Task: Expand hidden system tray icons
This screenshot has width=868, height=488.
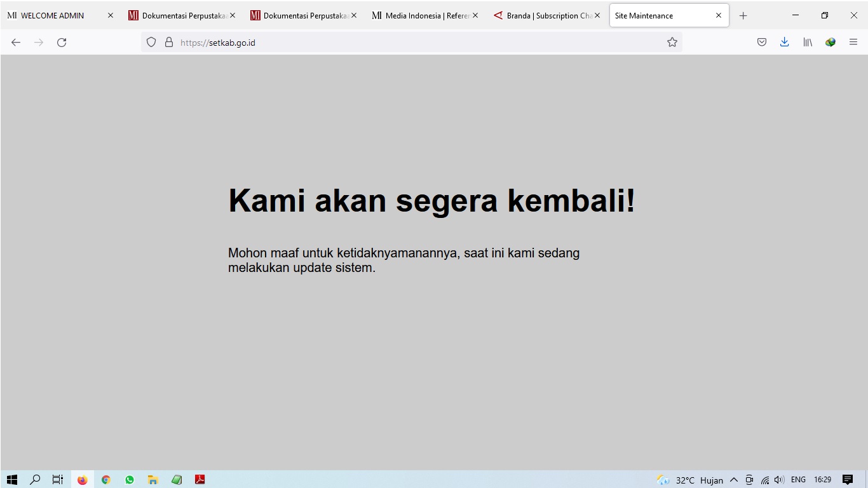Action: (734, 480)
